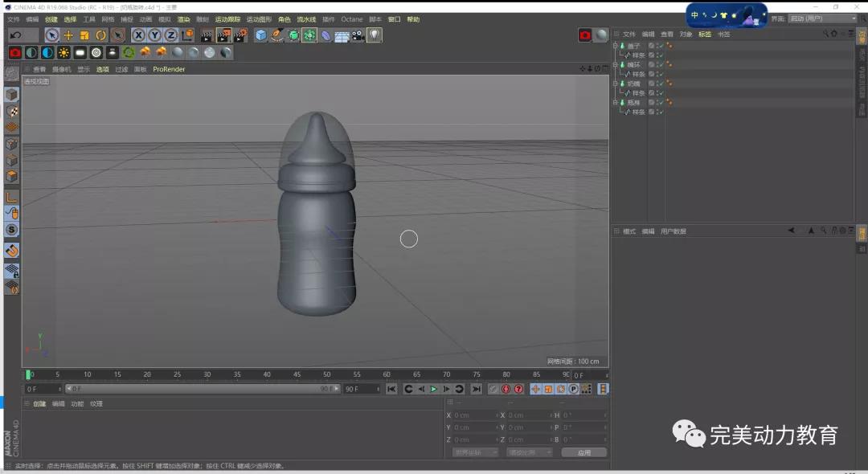Open the 界面 layout dropdown

822,18
